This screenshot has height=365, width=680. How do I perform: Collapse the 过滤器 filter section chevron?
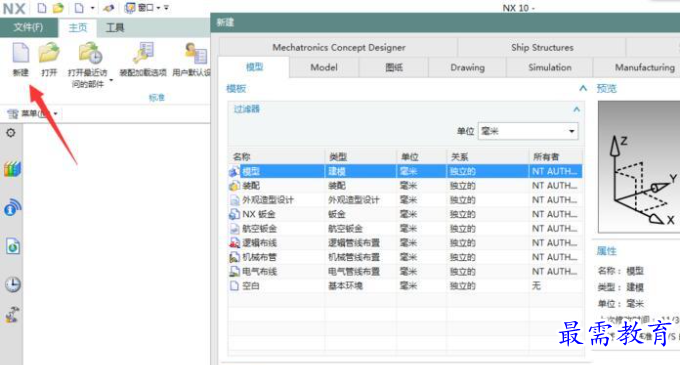576,109
